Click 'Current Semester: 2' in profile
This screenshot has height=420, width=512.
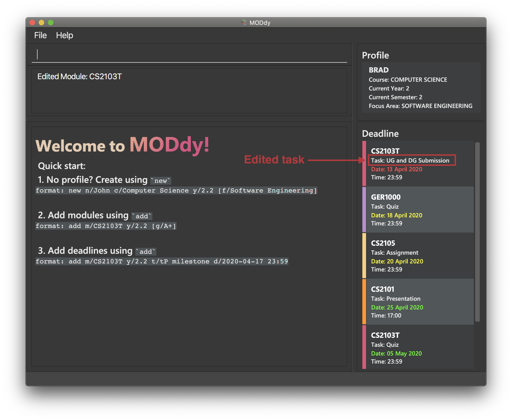coord(396,97)
